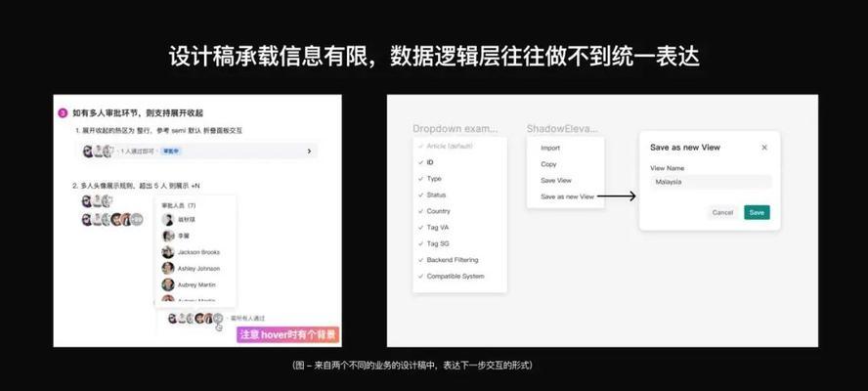Select the Save View menu entry

pos(556,181)
